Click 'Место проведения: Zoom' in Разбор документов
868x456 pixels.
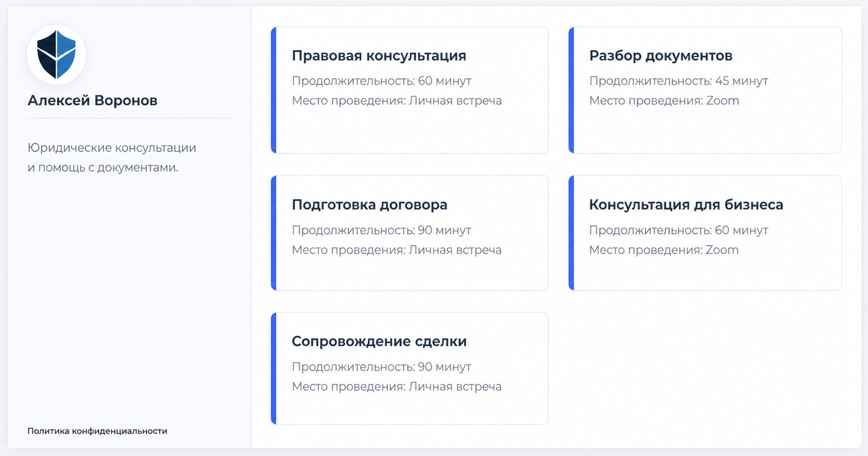coord(664,100)
